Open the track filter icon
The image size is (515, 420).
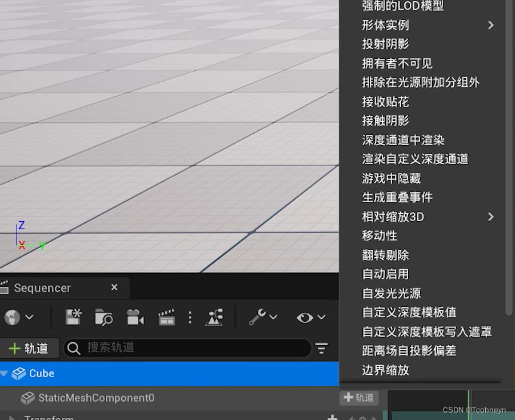[322, 348]
